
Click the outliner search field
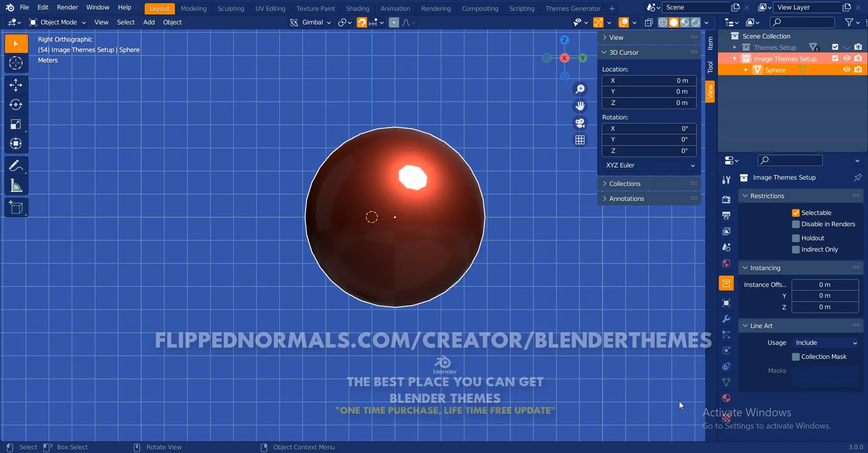[x=802, y=22]
